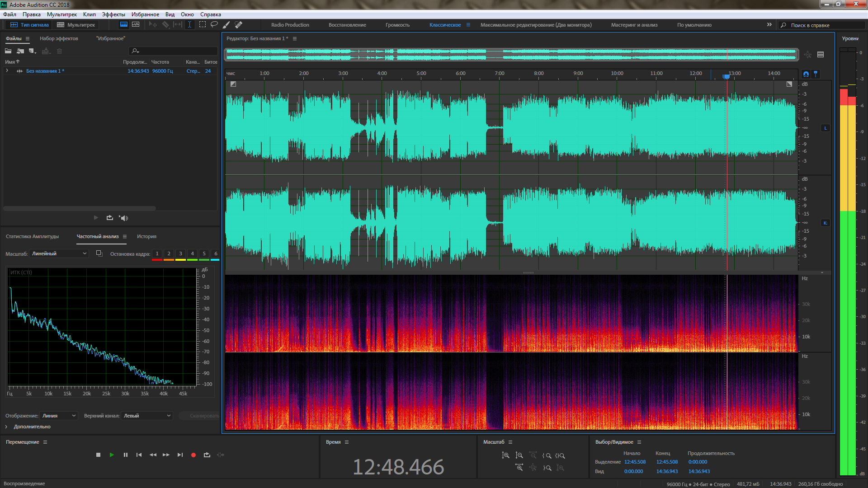The width and height of the screenshot is (868, 488).
Task: Select the Time Selection tool
Action: (x=189, y=25)
